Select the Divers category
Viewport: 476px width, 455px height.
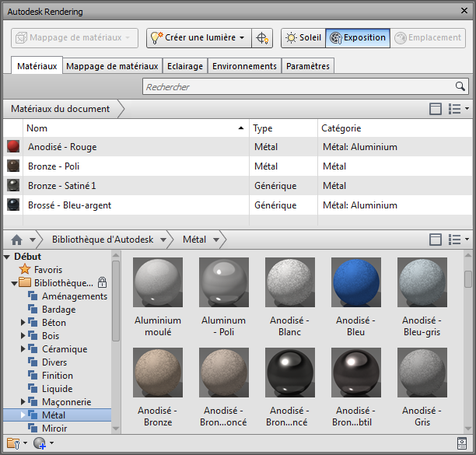47,362
